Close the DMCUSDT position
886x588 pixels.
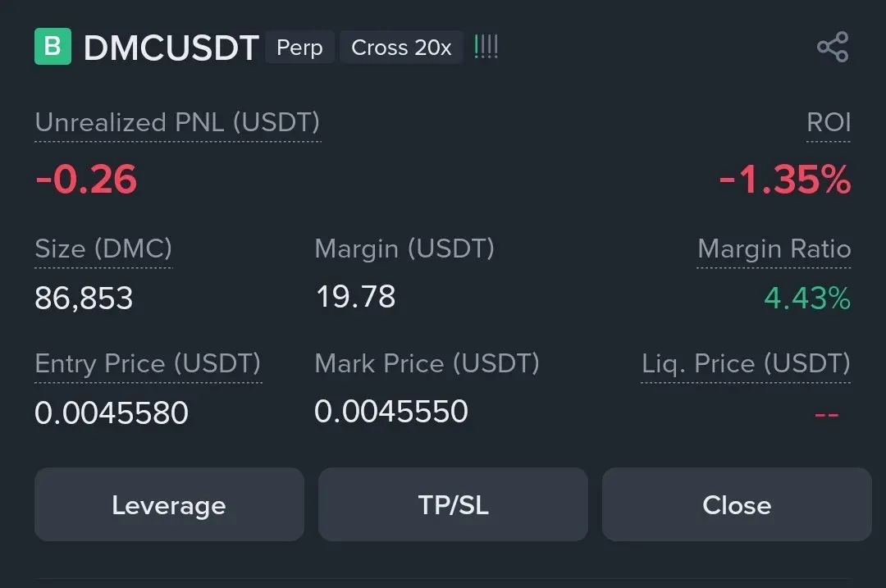click(x=737, y=504)
